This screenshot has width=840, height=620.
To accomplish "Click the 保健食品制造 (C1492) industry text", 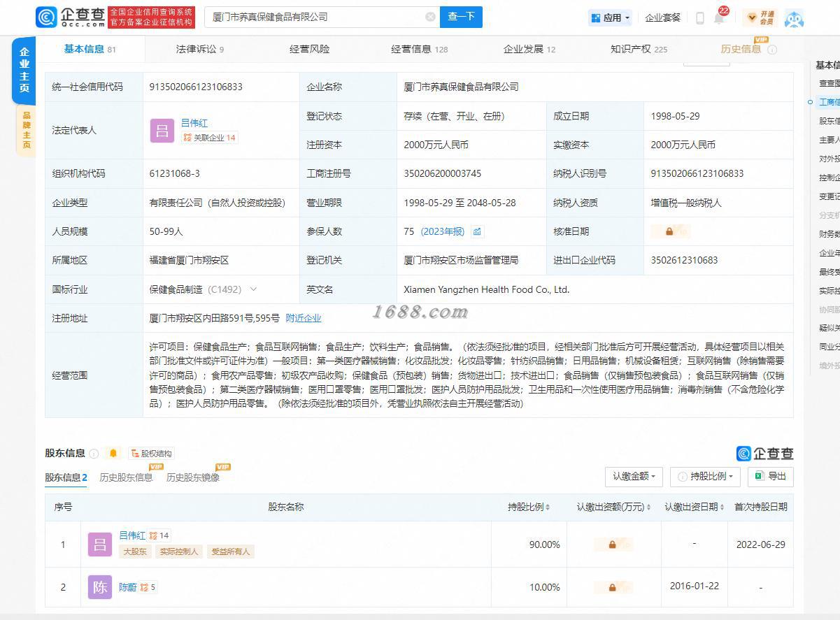I will click(x=195, y=289).
